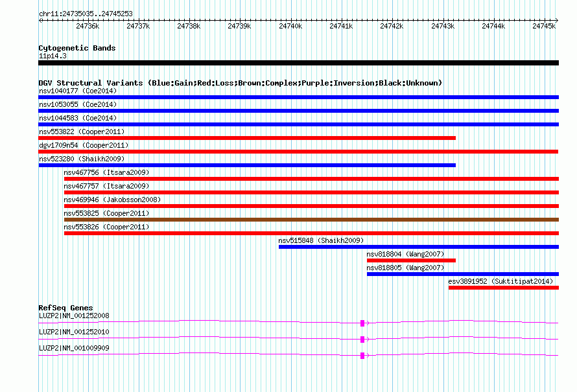
Task: Click the brown complex bar under nsv553825
Action: [311, 220]
